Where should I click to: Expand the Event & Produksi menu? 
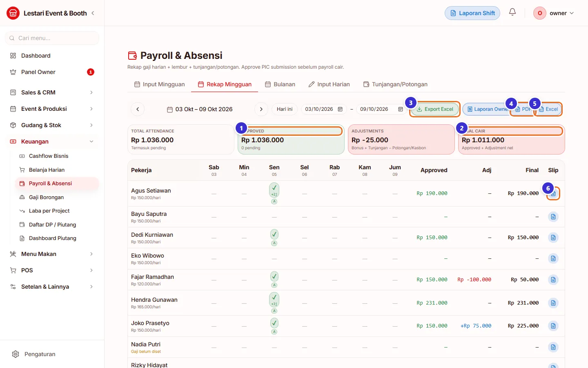(x=52, y=109)
